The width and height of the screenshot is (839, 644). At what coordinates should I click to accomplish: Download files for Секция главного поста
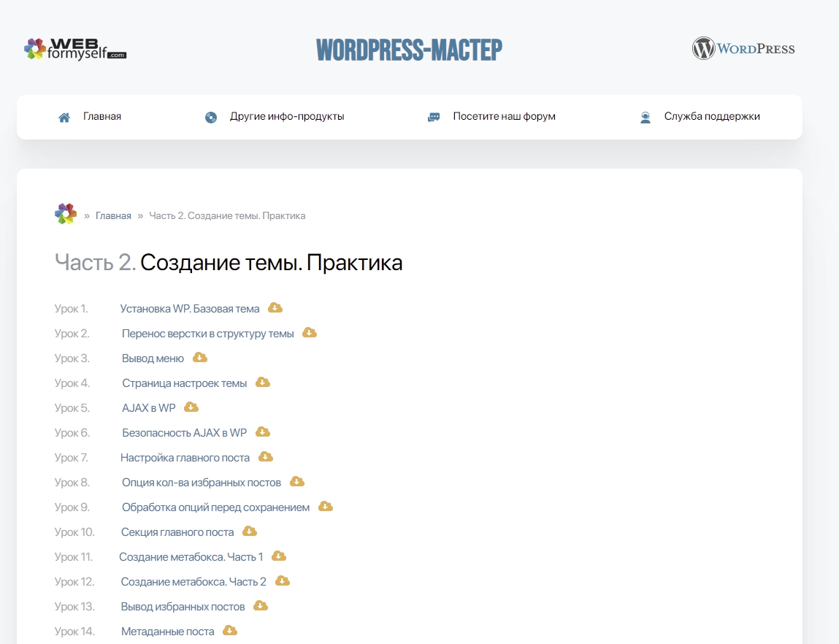tap(249, 531)
